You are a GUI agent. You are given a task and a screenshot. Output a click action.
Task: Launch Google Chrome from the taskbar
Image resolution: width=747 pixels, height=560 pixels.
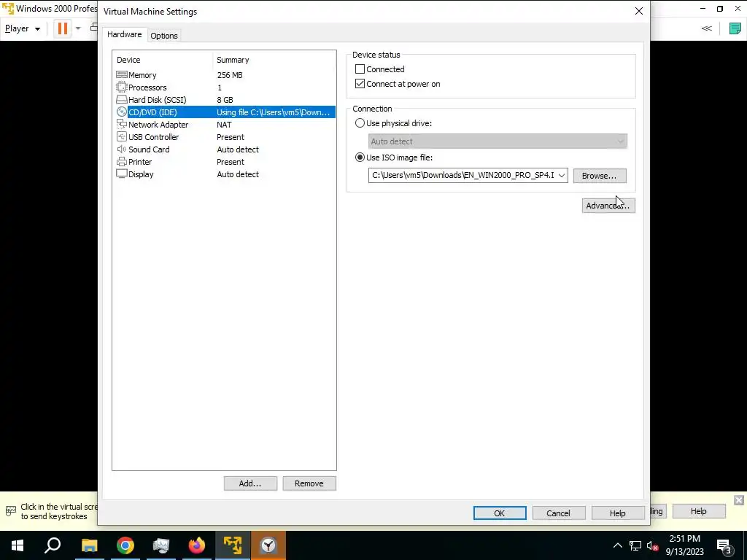pyautogui.click(x=125, y=545)
